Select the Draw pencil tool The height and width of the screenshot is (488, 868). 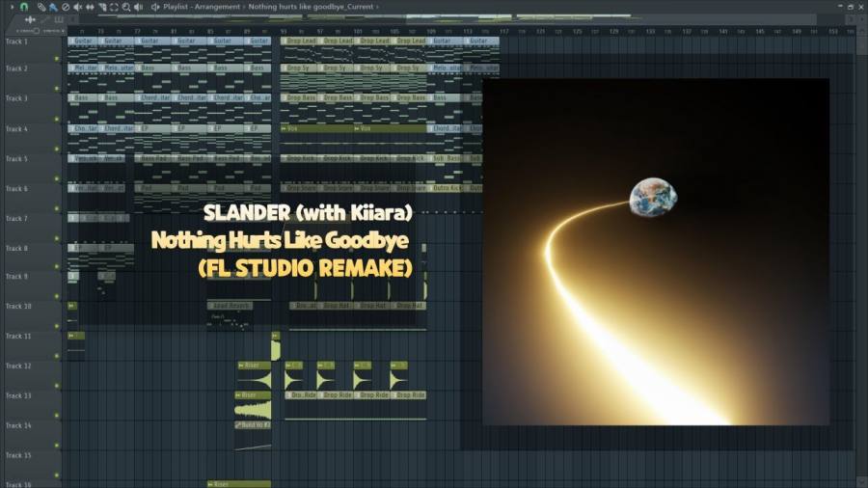[x=41, y=7]
